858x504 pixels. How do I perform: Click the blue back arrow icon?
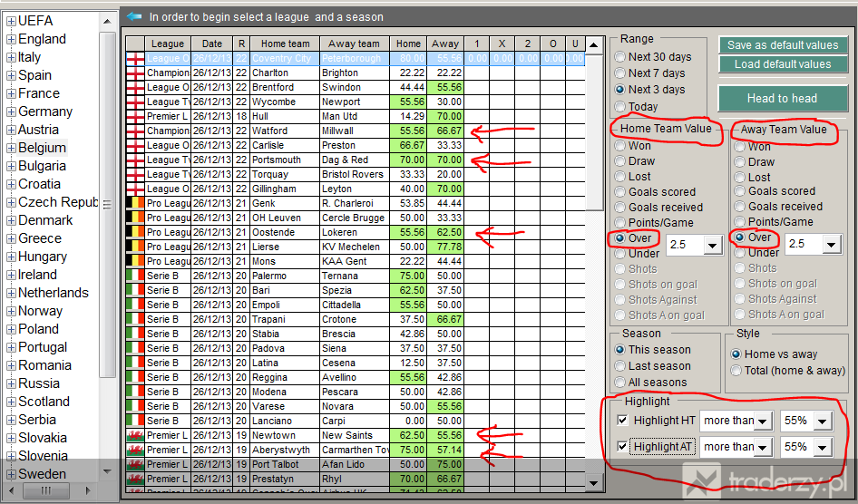click(x=134, y=16)
